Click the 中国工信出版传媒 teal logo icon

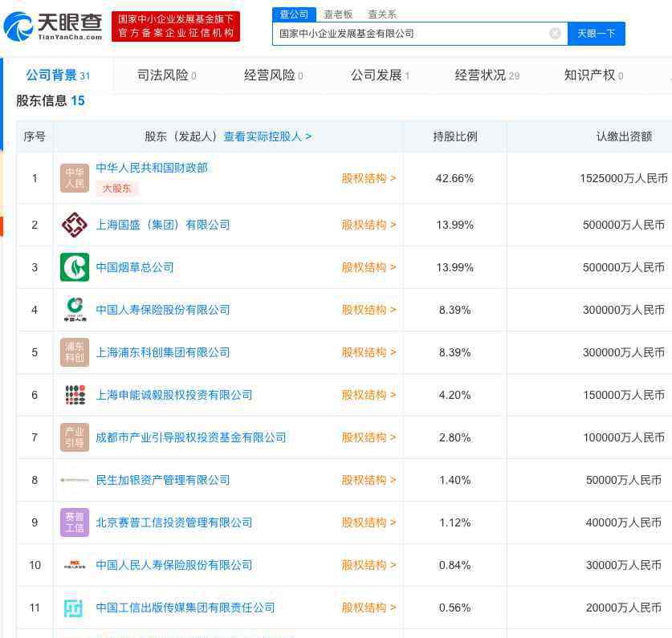click(75, 608)
